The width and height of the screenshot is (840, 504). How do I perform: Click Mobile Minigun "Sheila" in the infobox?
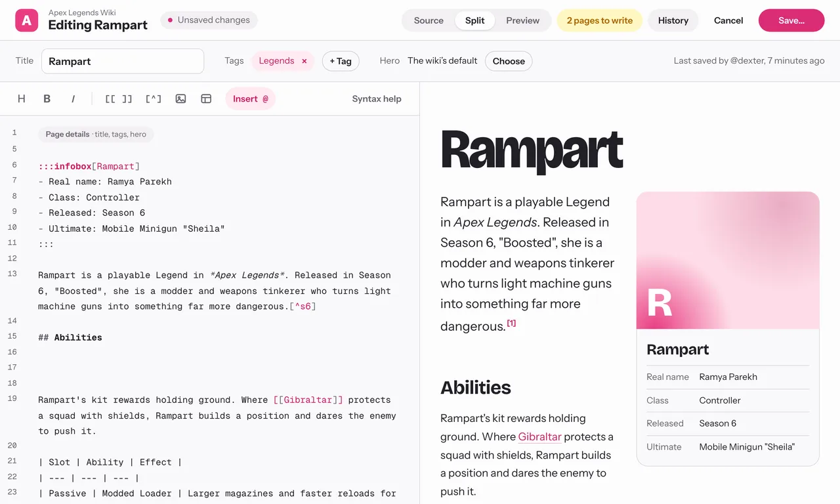click(x=747, y=447)
